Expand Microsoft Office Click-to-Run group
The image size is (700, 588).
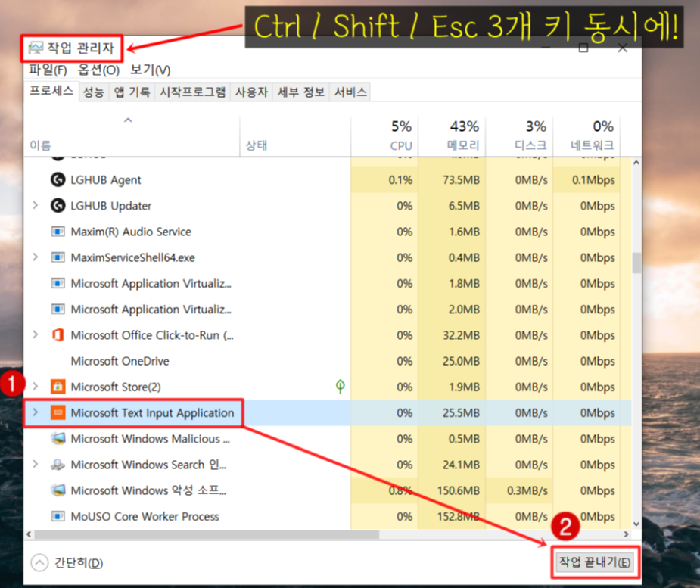tap(36, 334)
